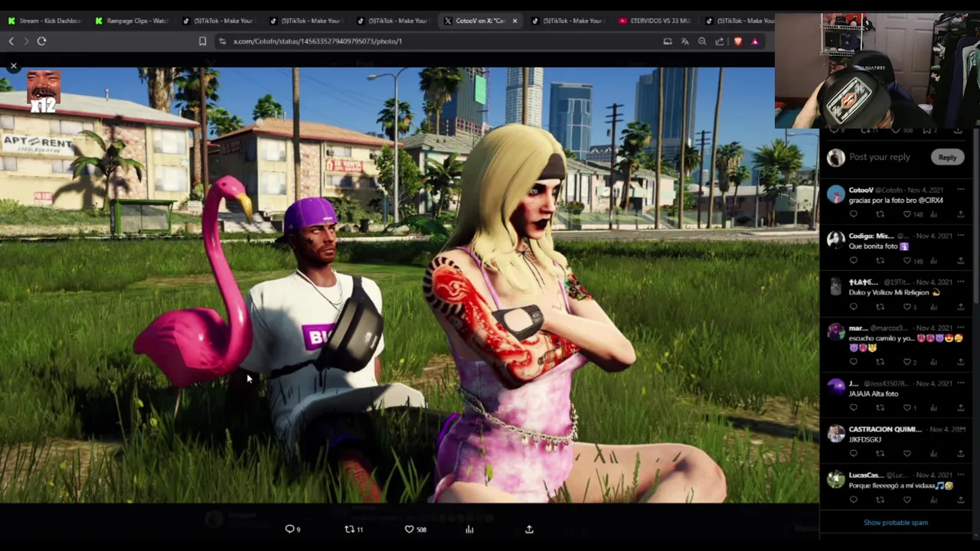Switch to the Stream - Kick Dashboard tab

pos(44,21)
